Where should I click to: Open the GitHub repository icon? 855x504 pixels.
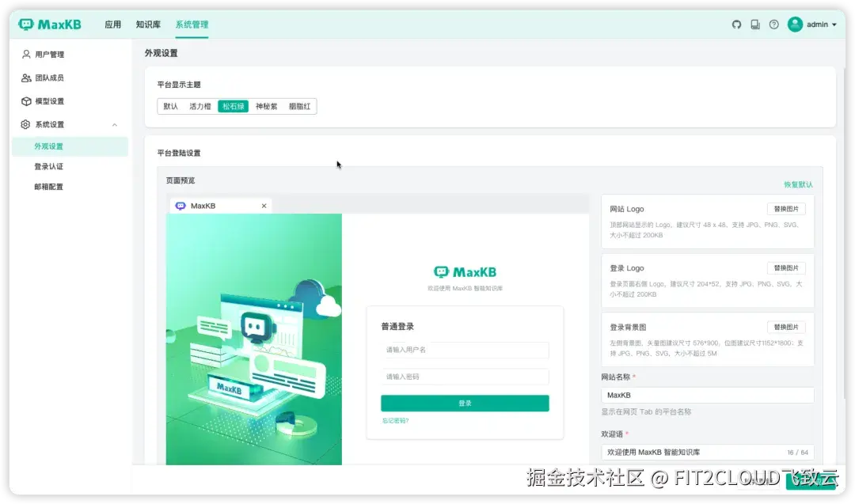[x=736, y=25]
